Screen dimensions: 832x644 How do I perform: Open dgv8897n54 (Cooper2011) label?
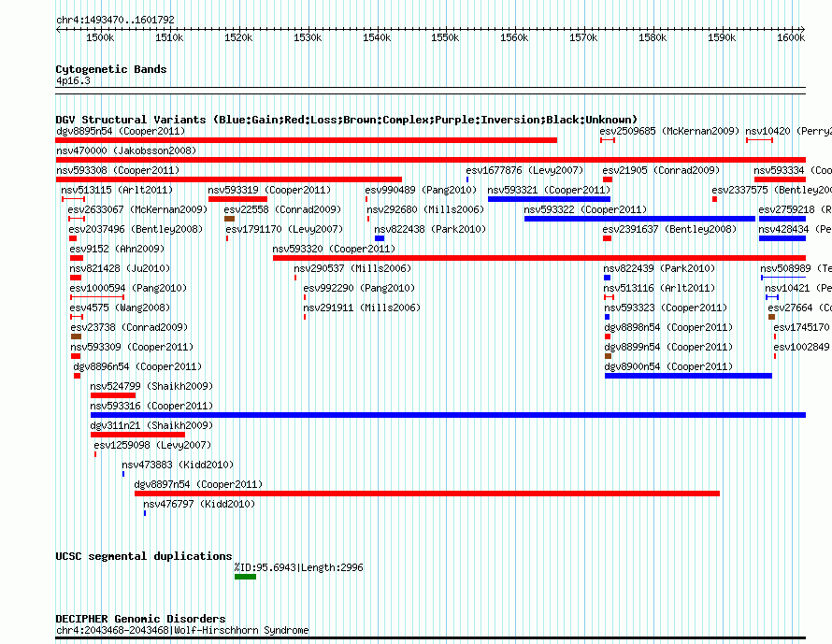coord(198,484)
